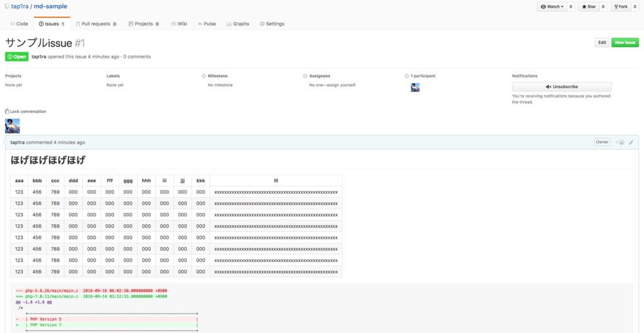Click Edit to rename the issue
The width and height of the screenshot is (644, 333).
[602, 43]
